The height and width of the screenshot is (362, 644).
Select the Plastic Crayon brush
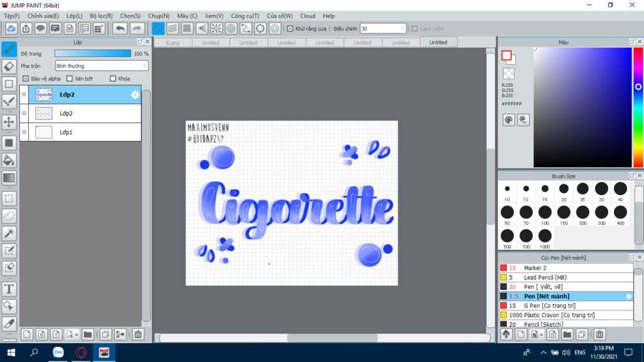(x=566, y=315)
